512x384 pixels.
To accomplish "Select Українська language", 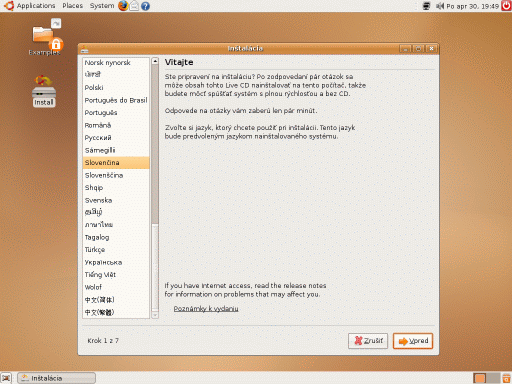I will [x=116, y=262].
